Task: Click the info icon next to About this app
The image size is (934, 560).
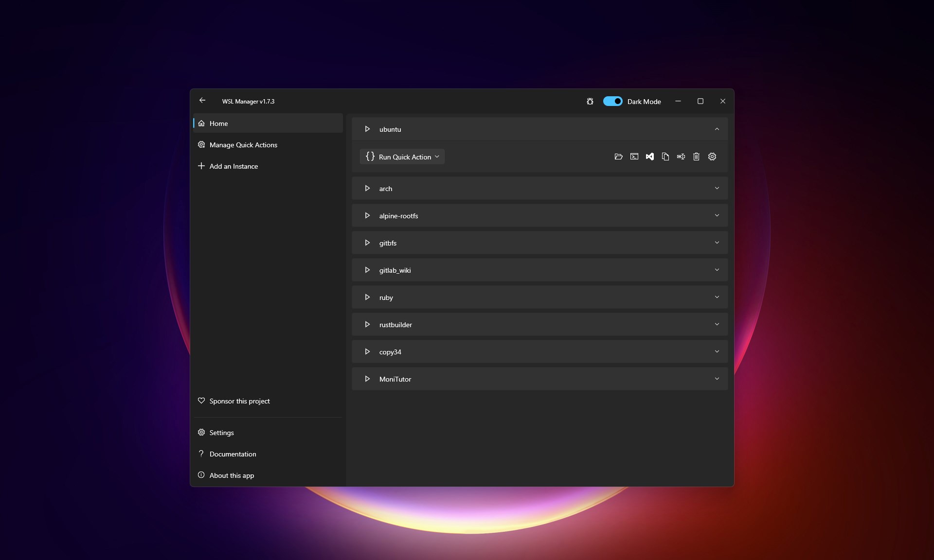Action: click(x=201, y=475)
